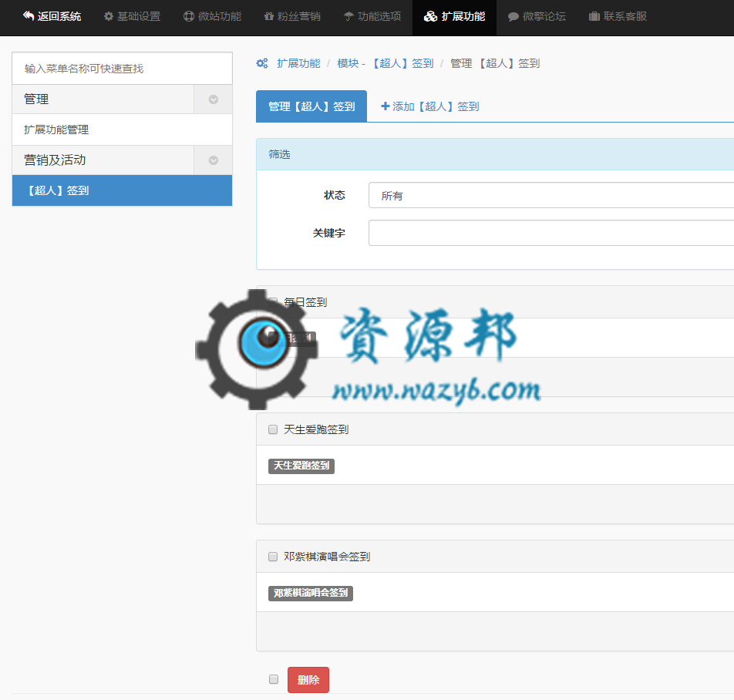The height and width of the screenshot is (700, 734).
Task: Click the plus icon of 添加【超人】签到
Action: tap(386, 106)
